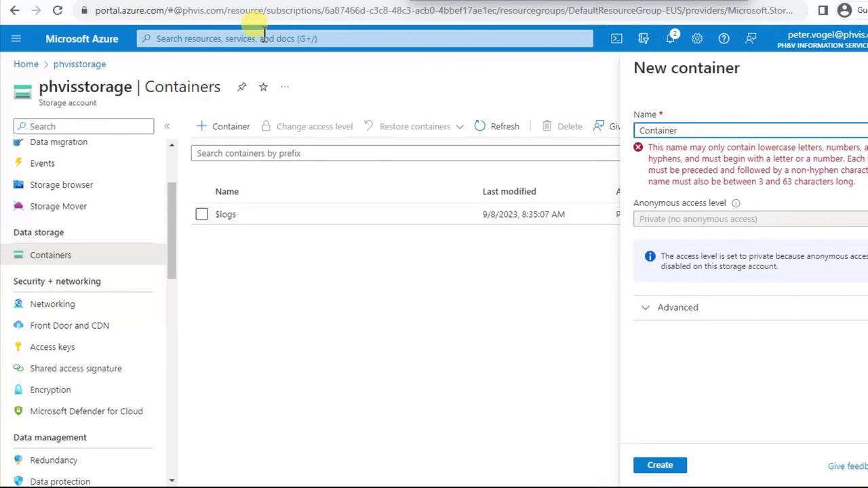This screenshot has width=868, height=488.
Task: Click the container Name input field
Action: [x=749, y=130]
